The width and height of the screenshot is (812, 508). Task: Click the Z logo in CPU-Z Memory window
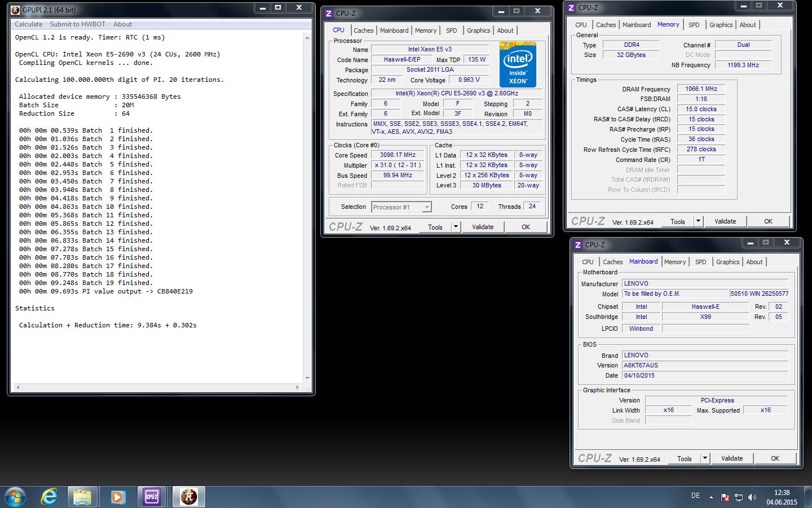(x=572, y=7)
